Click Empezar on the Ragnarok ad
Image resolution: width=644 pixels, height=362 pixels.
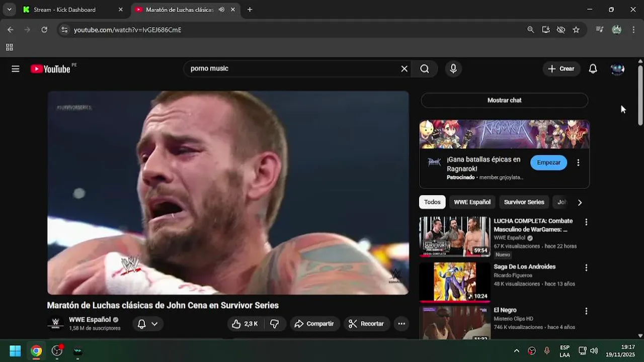click(x=548, y=162)
